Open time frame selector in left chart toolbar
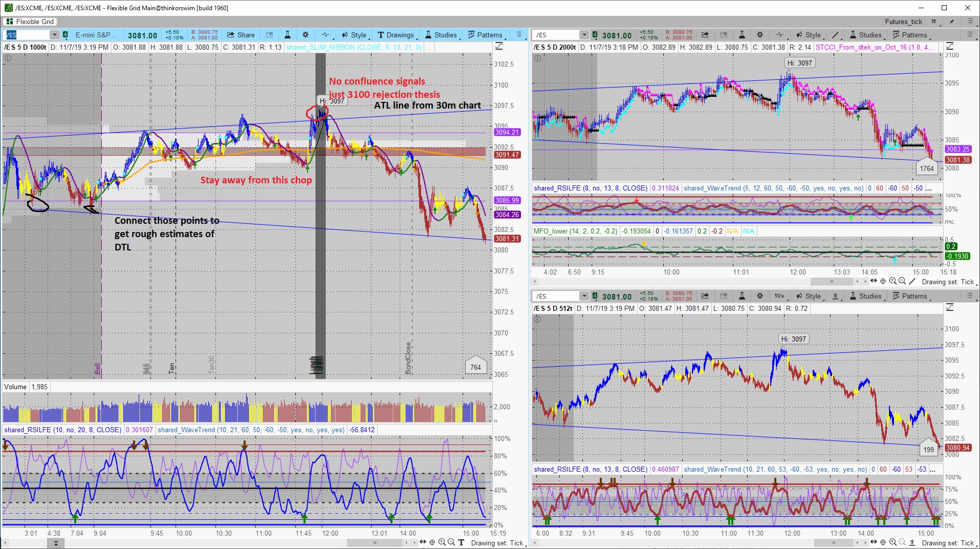Image resolution: width=980 pixels, height=549 pixels. click(x=325, y=35)
